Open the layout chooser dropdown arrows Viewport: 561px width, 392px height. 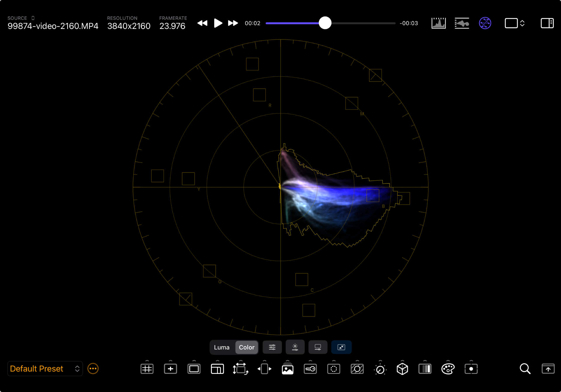pos(522,23)
